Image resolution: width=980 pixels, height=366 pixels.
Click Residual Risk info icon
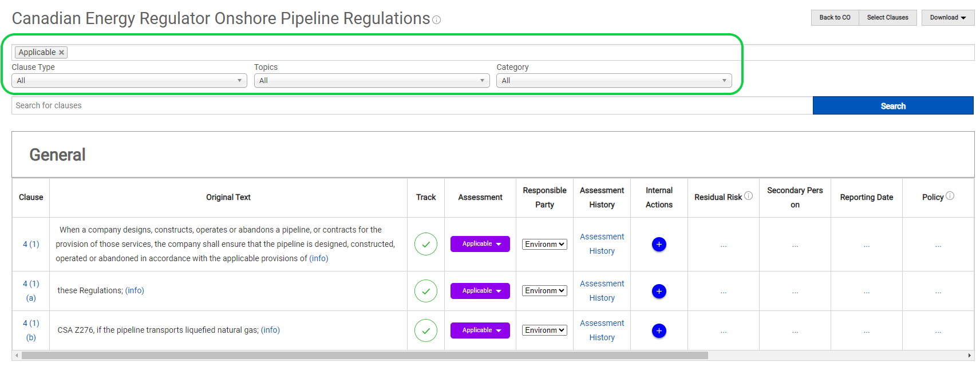coord(748,196)
